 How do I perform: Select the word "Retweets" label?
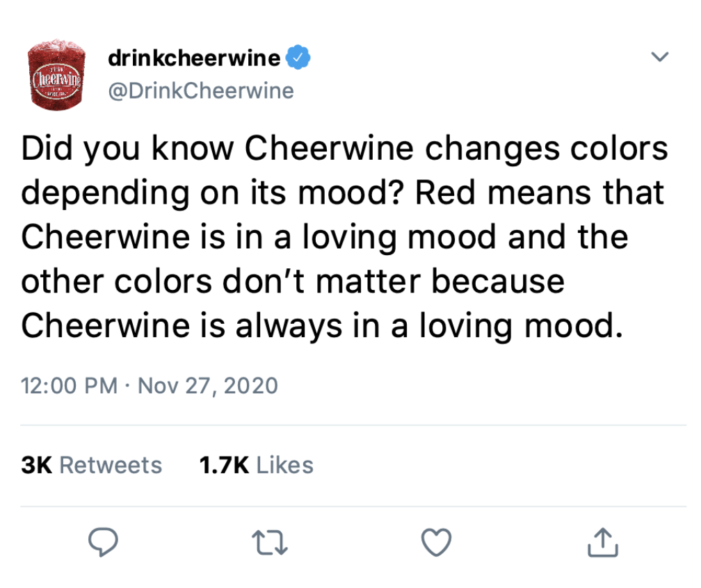111,465
